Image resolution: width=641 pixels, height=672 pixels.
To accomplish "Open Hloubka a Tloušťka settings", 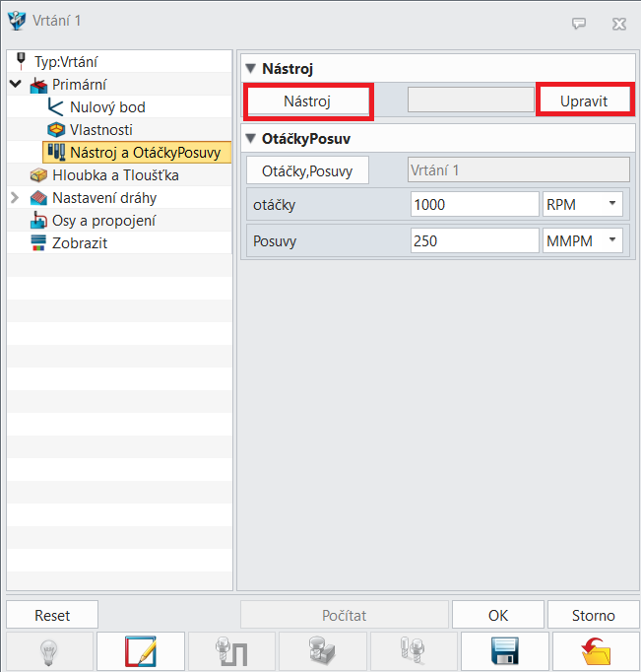I will click(115, 175).
